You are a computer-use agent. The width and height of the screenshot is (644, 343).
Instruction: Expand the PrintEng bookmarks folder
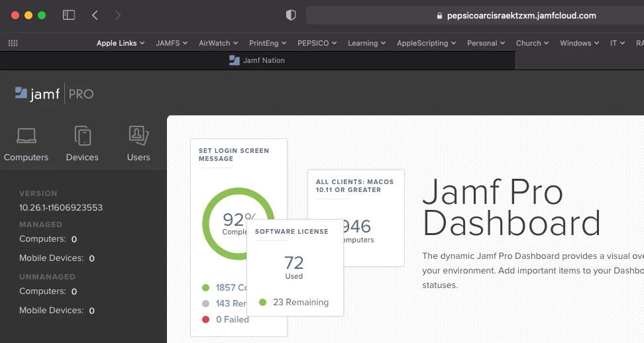(x=268, y=43)
